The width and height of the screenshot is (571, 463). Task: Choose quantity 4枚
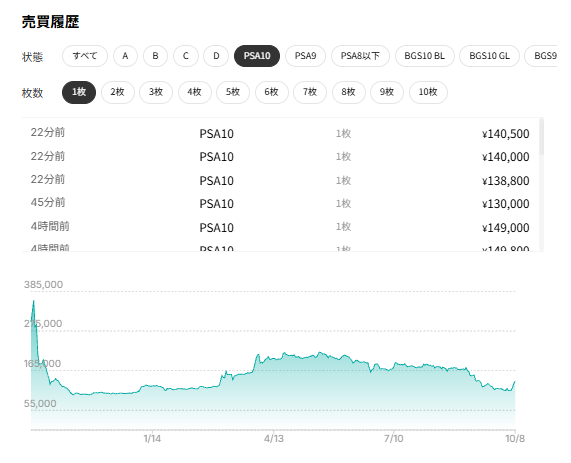pos(194,92)
